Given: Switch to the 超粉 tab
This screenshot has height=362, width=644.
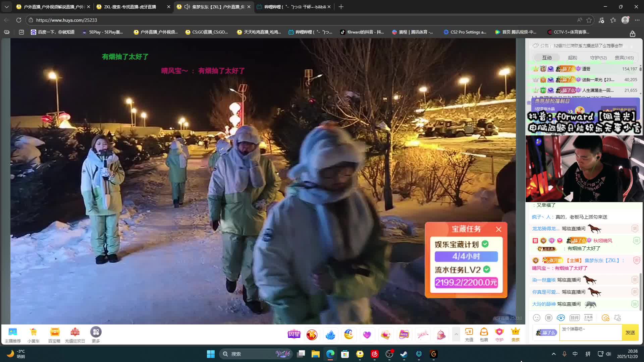Looking at the screenshot, I should click(572, 58).
